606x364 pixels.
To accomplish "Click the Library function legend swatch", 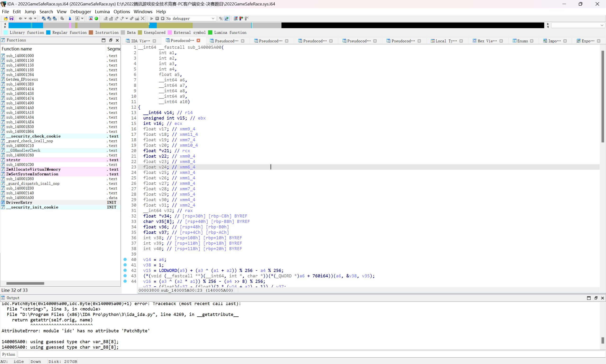I will [6, 32].
